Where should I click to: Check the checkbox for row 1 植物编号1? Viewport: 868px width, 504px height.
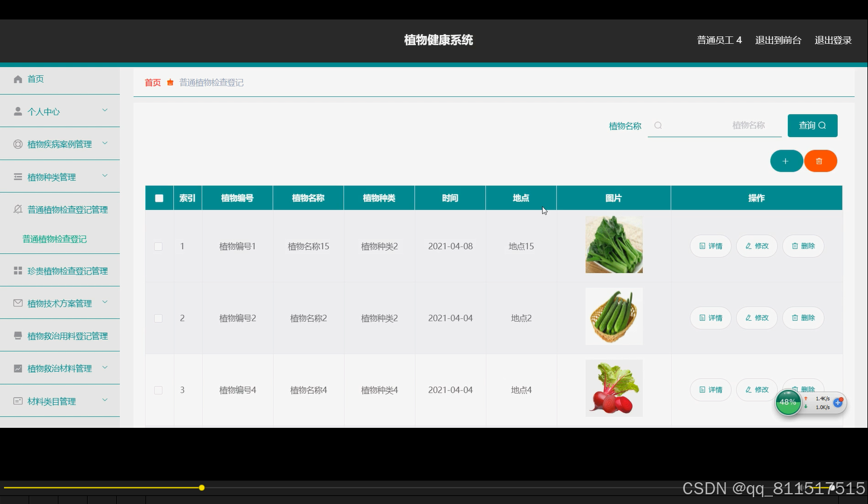coord(159,246)
